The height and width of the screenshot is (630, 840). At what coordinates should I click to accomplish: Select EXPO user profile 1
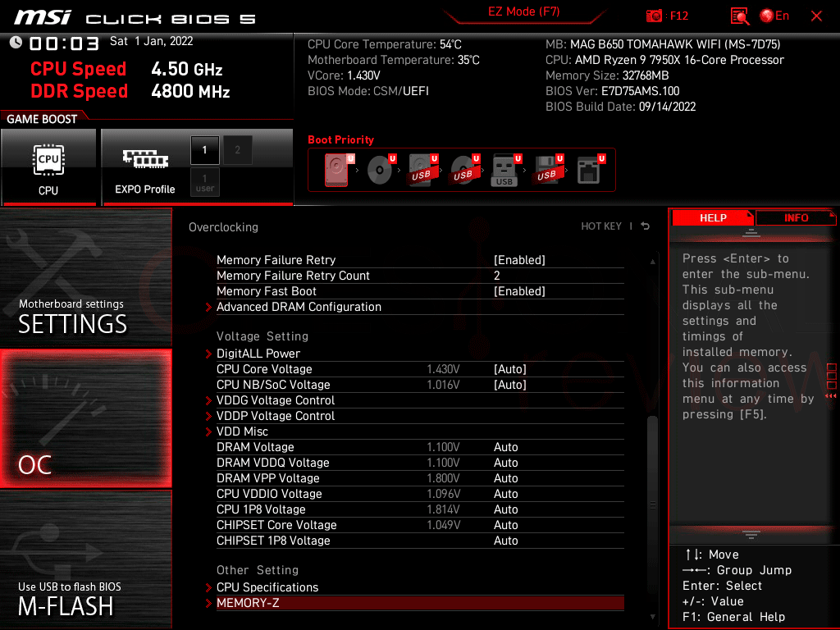click(204, 183)
